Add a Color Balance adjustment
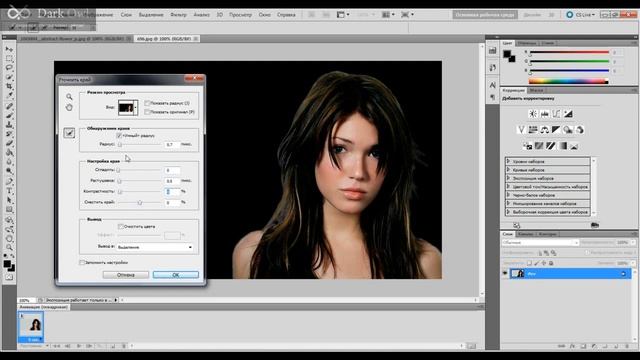Viewport: 640px width, 360px height. coord(544,130)
